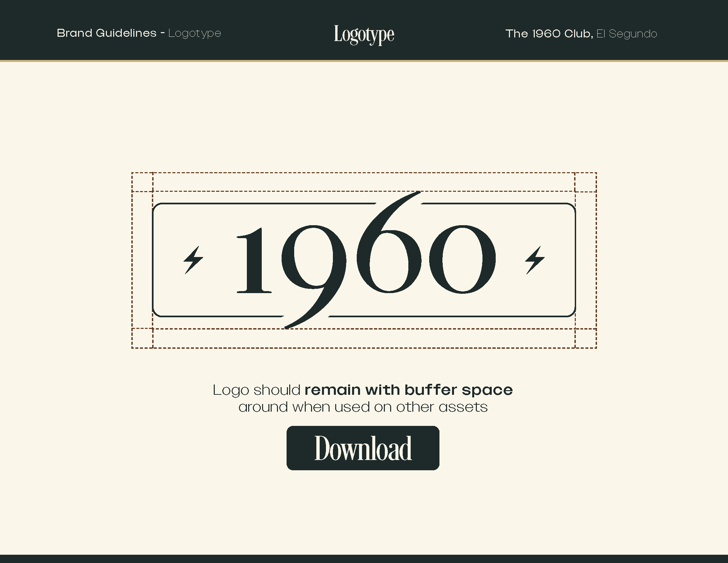Click 'The 1960 Club, El Segundo' text
The height and width of the screenshot is (563, 728).
pos(581,34)
